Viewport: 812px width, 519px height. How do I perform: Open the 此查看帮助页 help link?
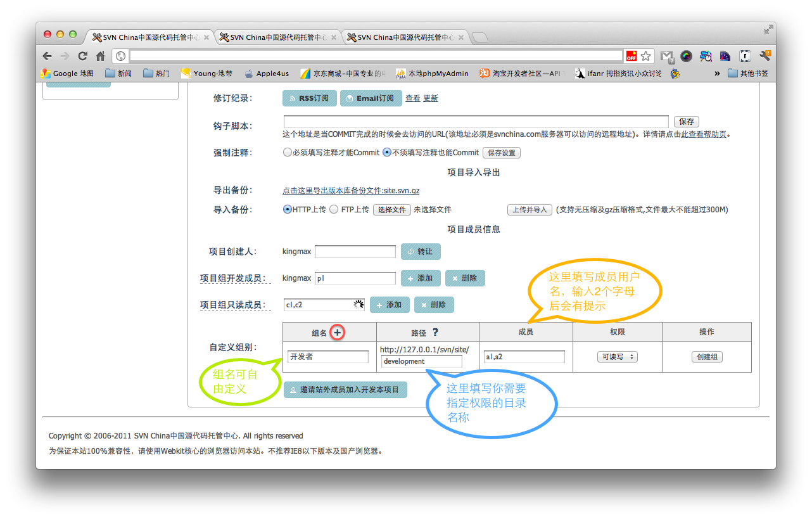[x=703, y=134]
